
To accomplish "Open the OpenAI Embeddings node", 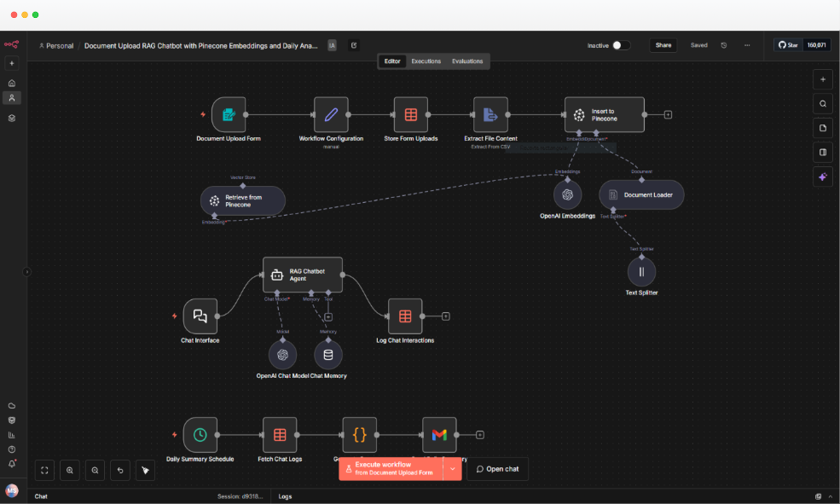I will pos(567,195).
